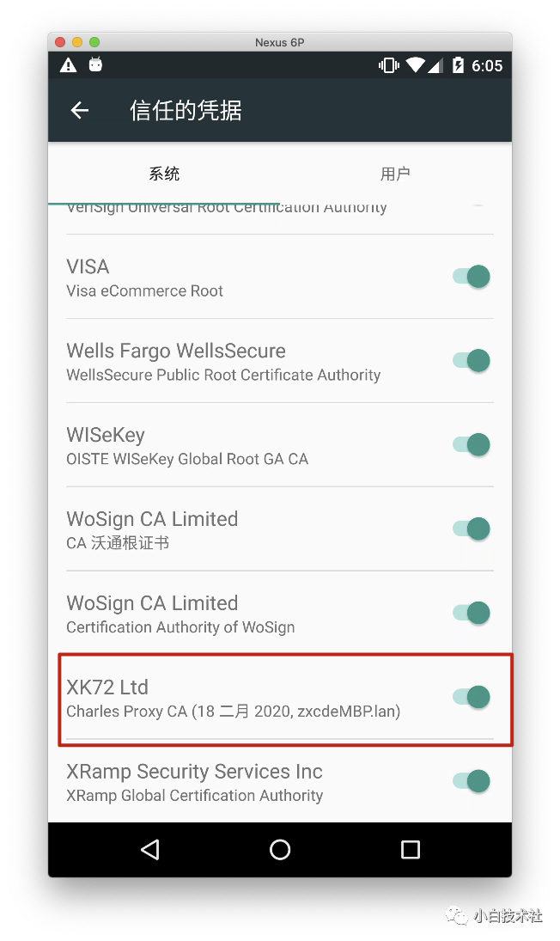The image size is (560, 941).
Task: Toggle XRamp Security Services certificate
Action: 472,781
